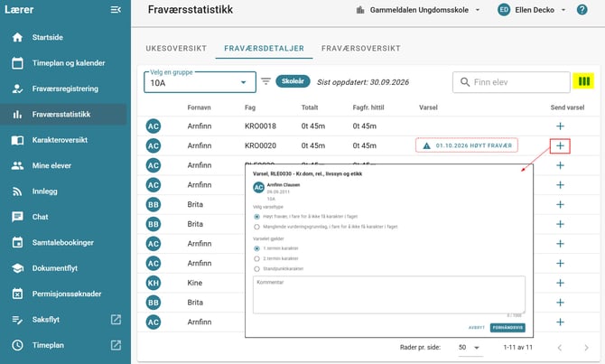Viewport: 605px width, 364px height.
Task: Open column selector yellow icon
Action: [583, 81]
